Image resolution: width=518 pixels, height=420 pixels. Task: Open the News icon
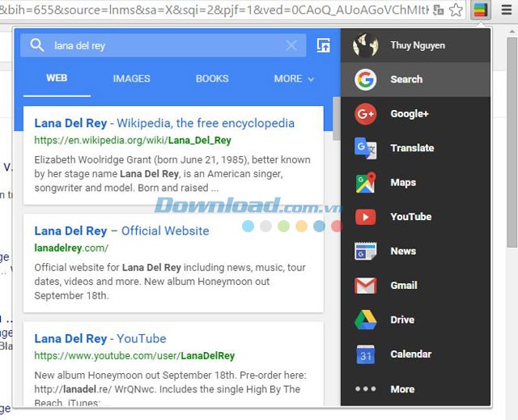[365, 252]
